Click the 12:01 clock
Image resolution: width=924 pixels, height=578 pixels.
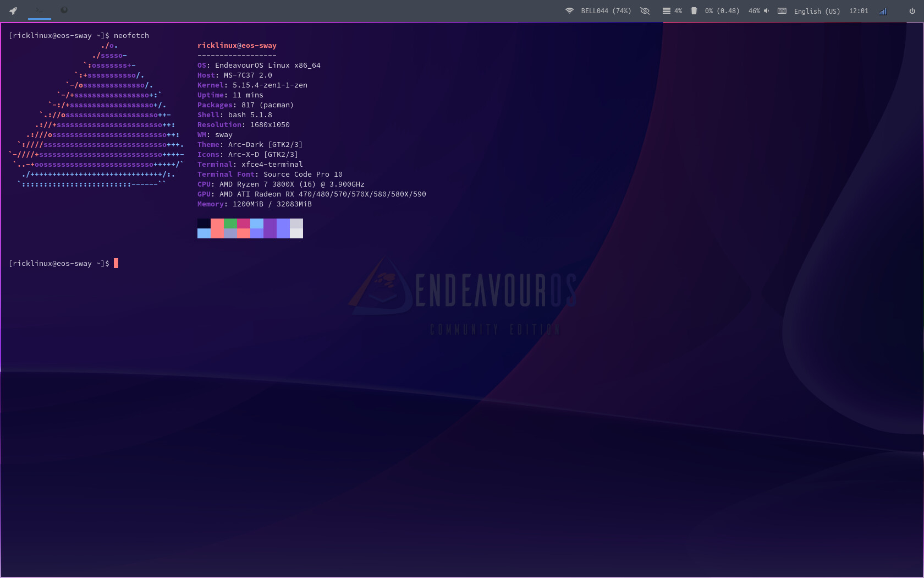pyautogui.click(x=859, y=11)
